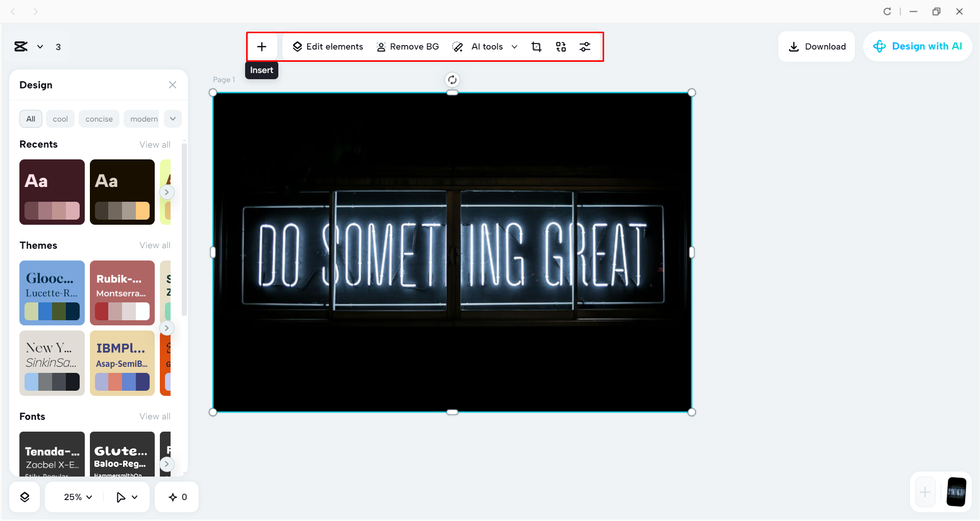Viewport: 980px width, 521px height.
Task: Open the Layers icon in the bottom bar
Action: (24, 496)
